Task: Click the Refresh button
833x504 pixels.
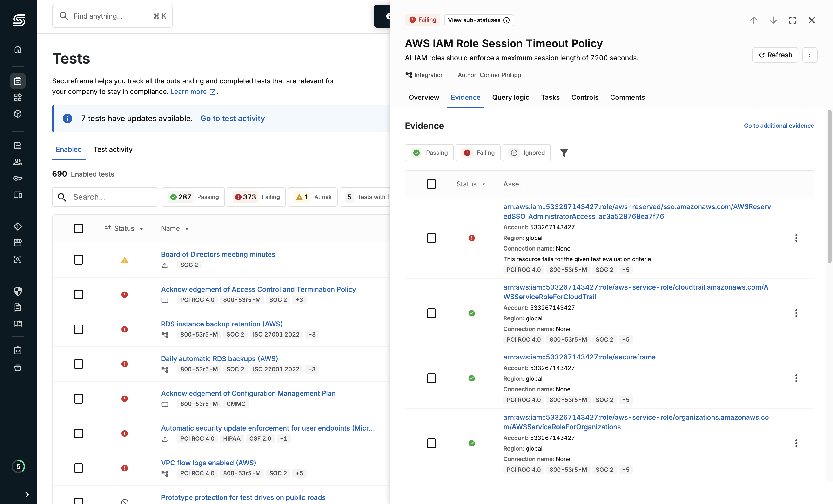Action: (x=775, y=55)
